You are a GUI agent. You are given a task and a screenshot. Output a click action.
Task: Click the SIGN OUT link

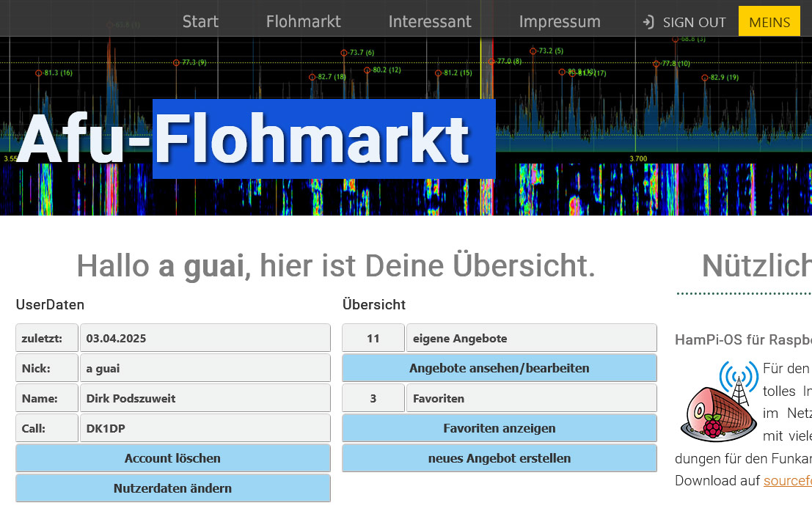click(694, 23)
